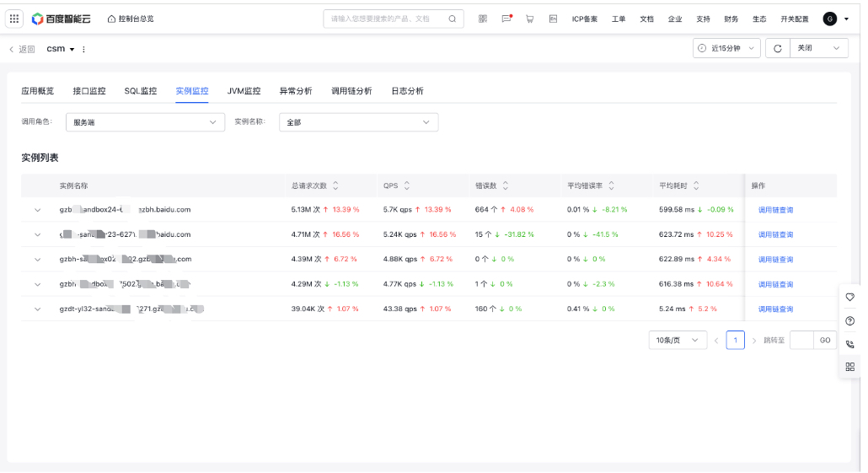Click 调用链查询 for 599.58 ms row
The height and width of the screenshot is (473, 868).
(x=775, y=210)
